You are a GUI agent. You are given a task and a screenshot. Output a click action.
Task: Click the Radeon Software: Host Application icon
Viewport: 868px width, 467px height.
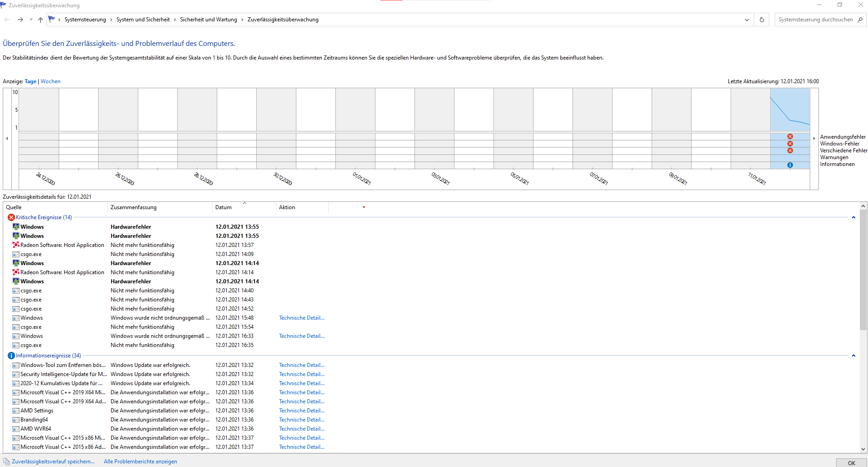tap(15, 245)
